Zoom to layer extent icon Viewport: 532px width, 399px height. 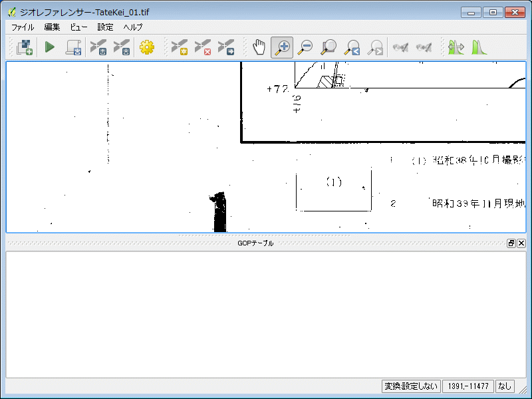[x=329, y=47]
